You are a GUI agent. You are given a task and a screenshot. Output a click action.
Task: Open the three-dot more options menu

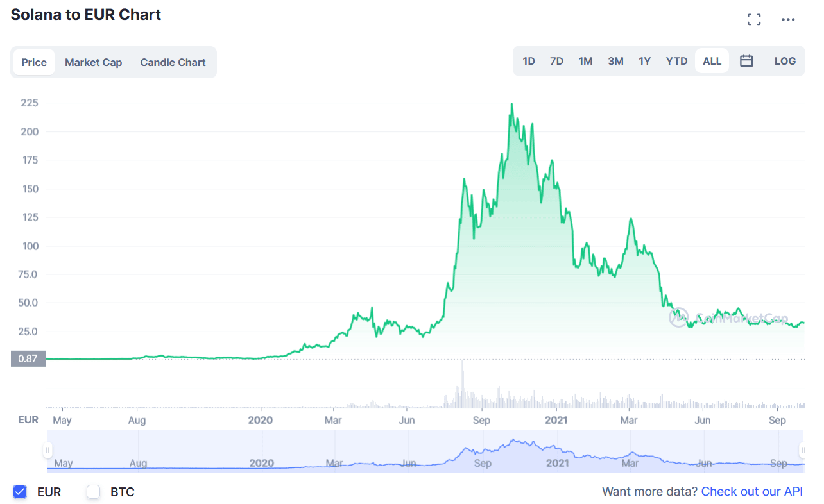click(x=788, y=20)
